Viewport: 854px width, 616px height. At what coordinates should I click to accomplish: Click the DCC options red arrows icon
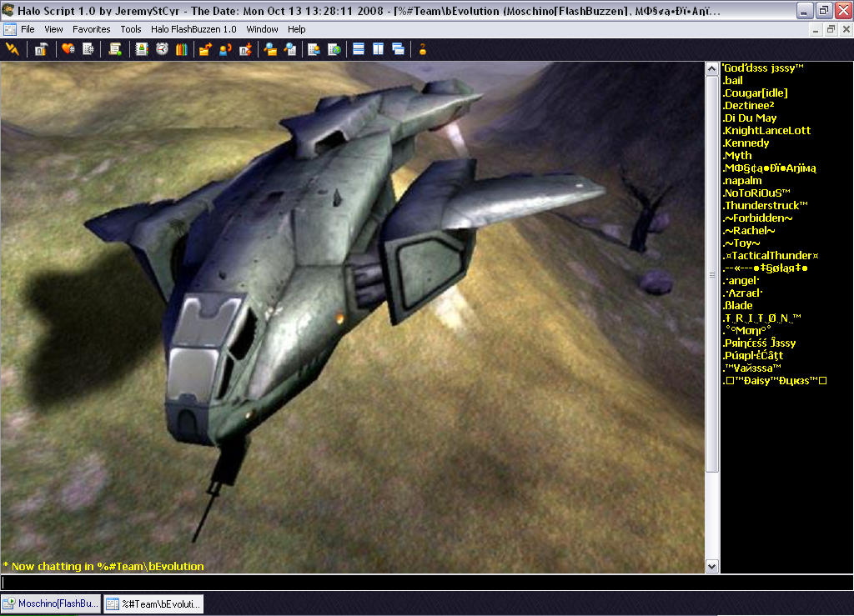coord(246,49)
